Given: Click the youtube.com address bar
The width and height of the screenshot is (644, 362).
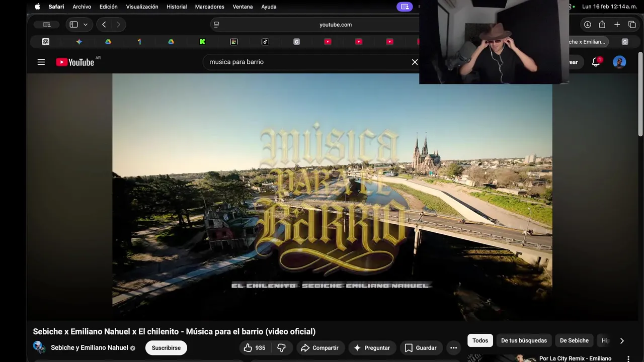Looking at the screenshot, I should 336,24.
